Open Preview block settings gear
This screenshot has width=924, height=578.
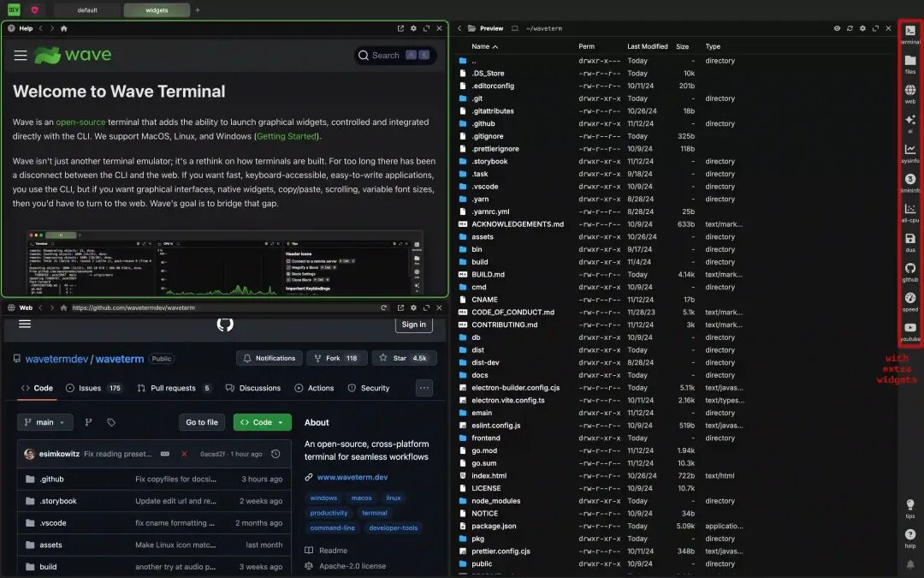coord(862,28)
